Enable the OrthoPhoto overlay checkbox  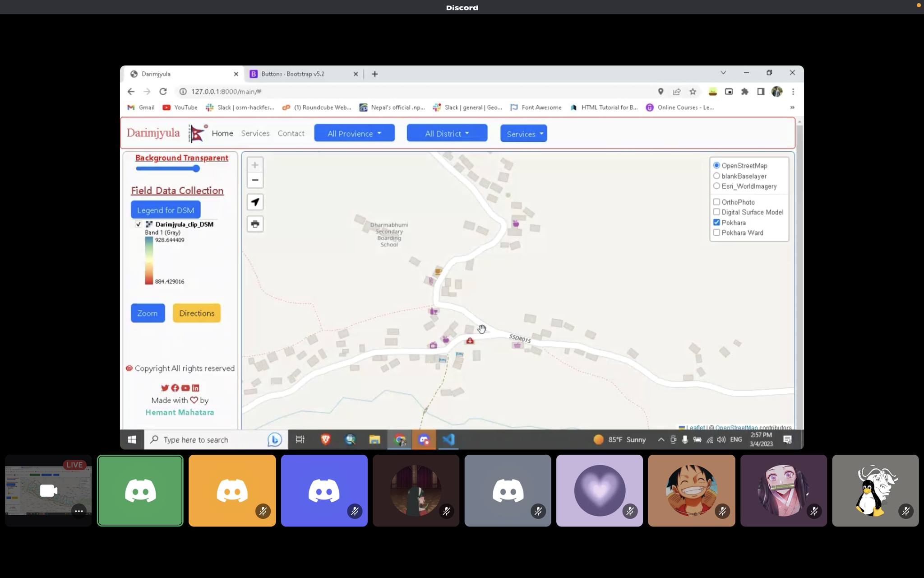tap(716, 202)
